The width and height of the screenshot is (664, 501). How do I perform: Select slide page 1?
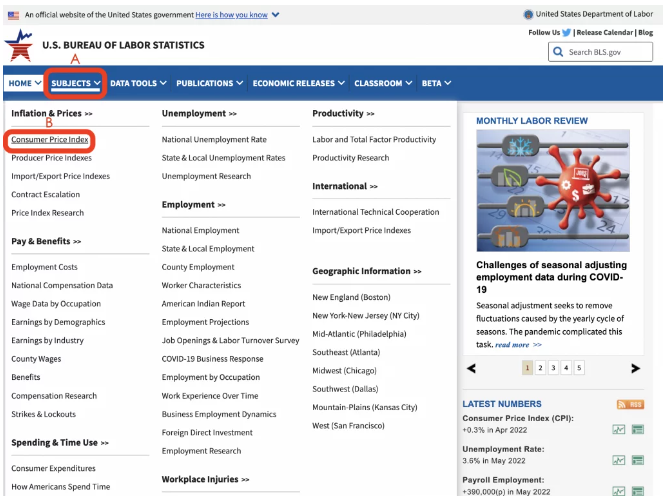[x=527, y=368]
